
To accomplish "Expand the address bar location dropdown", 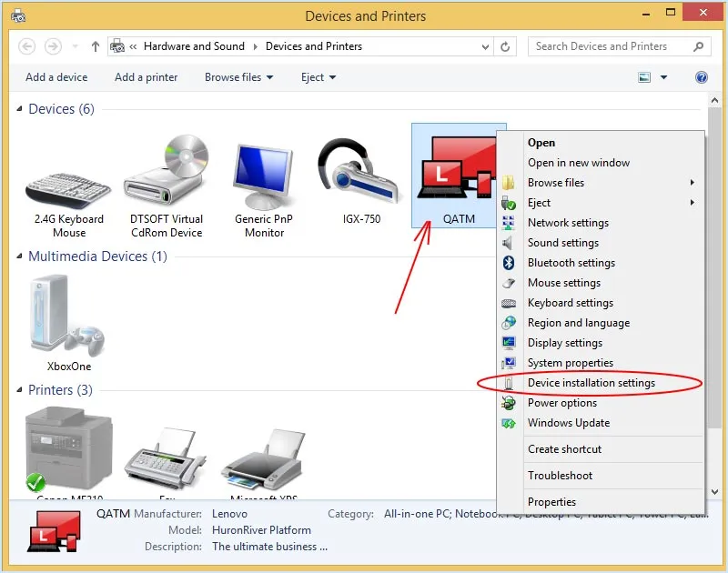I will tap(485, 46).
